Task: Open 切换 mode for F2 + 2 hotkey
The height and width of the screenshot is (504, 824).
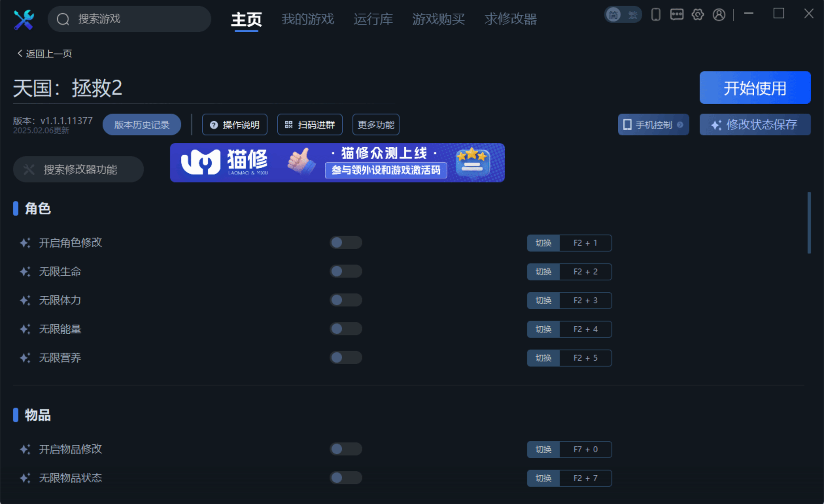Action: [x=543, y=272]
